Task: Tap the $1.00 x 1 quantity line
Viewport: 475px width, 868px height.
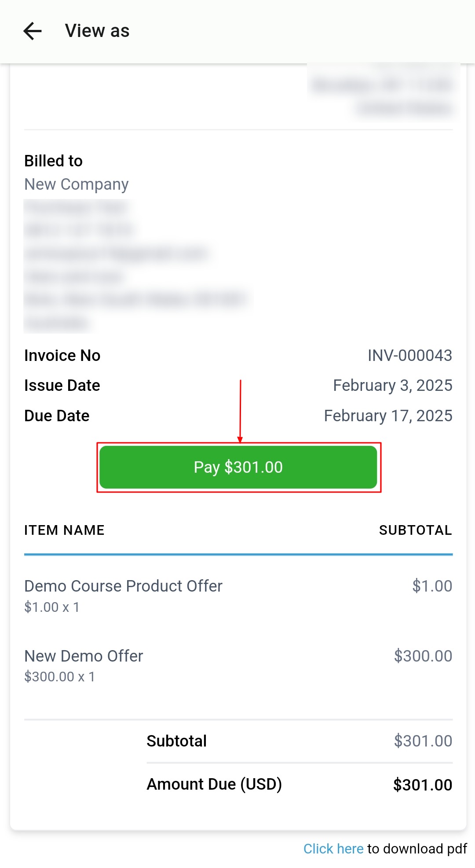Action: 52,607
